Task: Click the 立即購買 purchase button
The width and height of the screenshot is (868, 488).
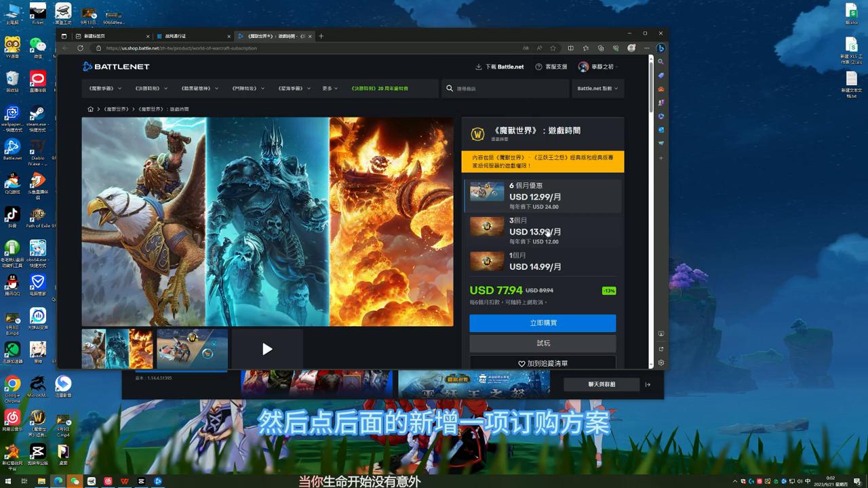Action: [542, 323]
